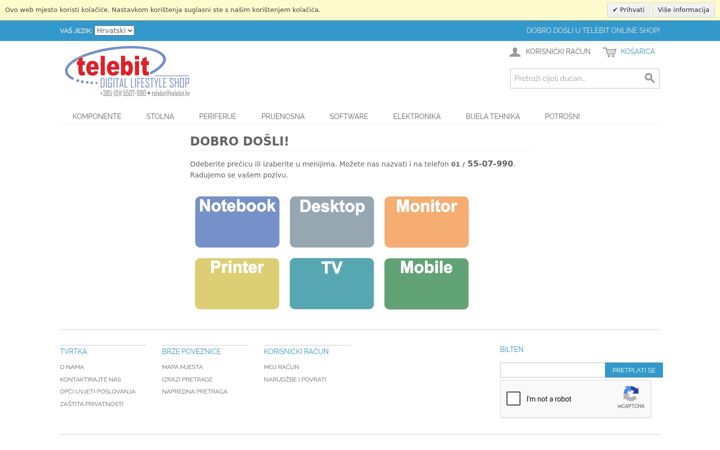
Task: Focus the store search field
Action: click(576, 79)
